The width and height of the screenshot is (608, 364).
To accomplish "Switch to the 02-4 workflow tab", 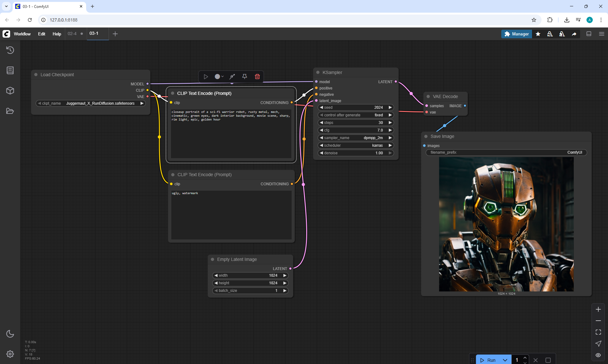I will [x=72, y=34].
